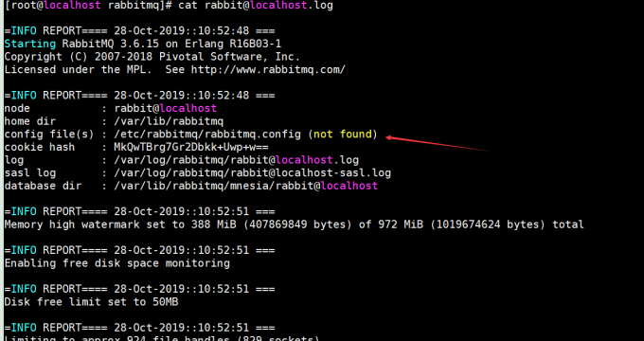
Task: Click the Memory high watermark message
Action: coord(295,224)
